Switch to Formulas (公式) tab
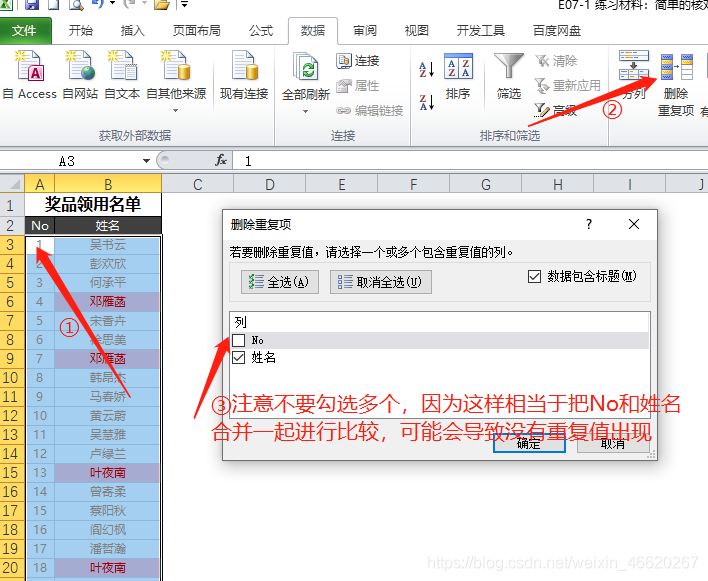The height and width of the screenshot is (581, 708). pos(261,31)
